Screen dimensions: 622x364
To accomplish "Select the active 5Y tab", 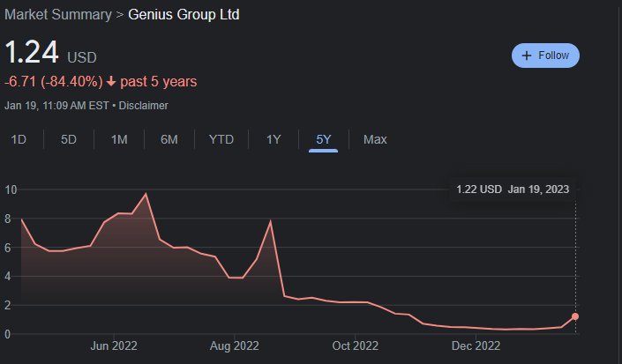I will [x=323, y=139].
